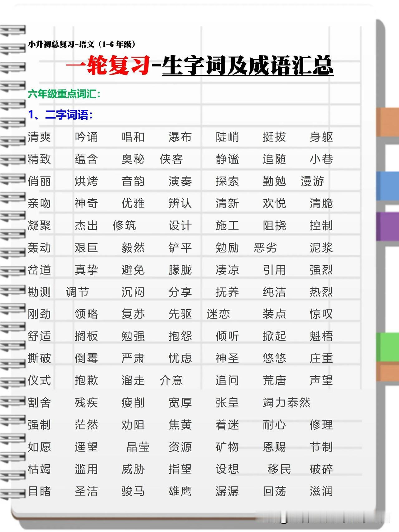Image resolution: width=399 pixels, height=532 pixels.
Task: Click the word 忧虑
Action: pos(180,358)
